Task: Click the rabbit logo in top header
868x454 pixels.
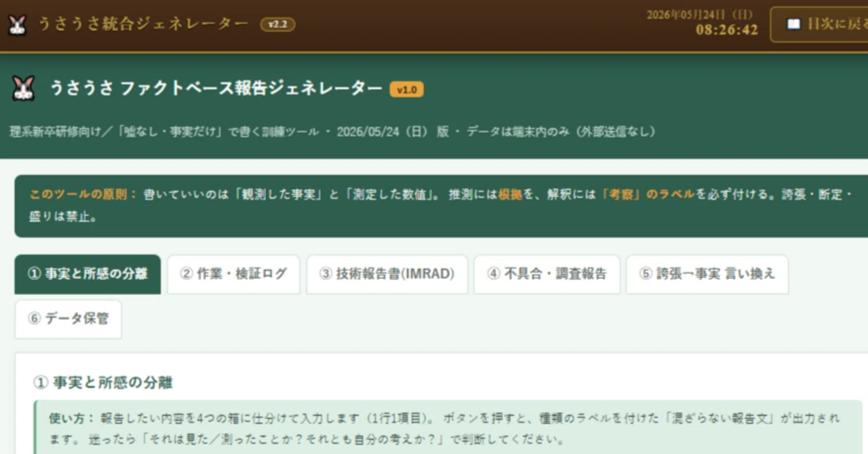Action: 17,25
